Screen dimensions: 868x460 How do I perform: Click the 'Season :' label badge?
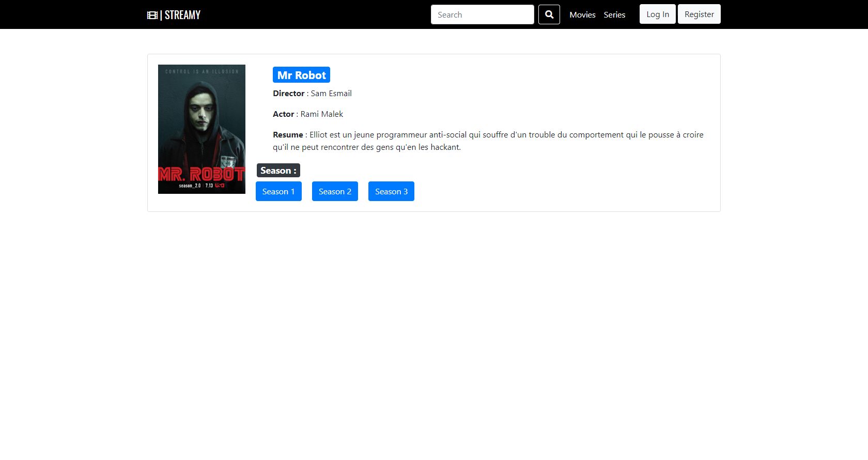coord(278,171)
